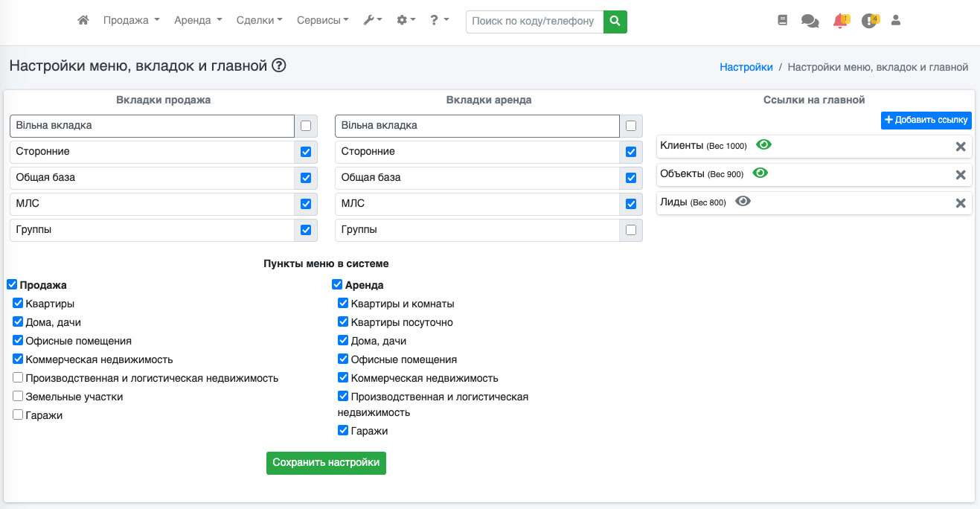Click the search by code/phone field

[x=534, y=22]
